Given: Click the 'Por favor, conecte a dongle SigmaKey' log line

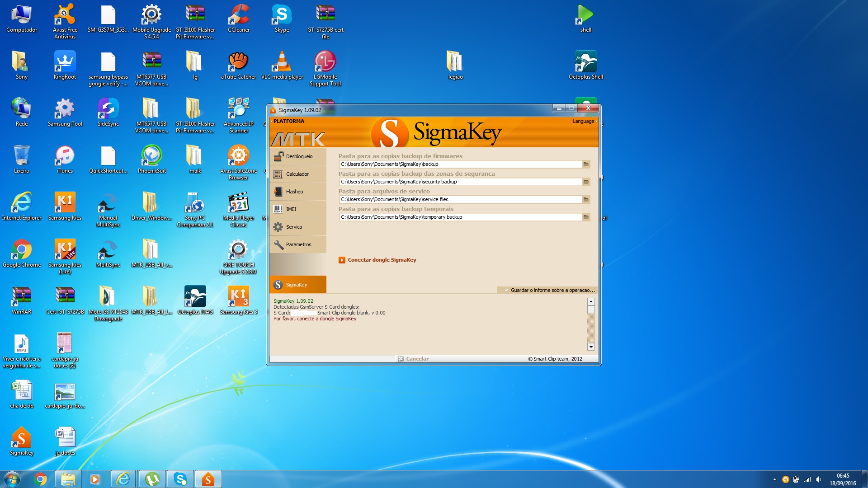Looking at the screenshot, I should [315, 319].
